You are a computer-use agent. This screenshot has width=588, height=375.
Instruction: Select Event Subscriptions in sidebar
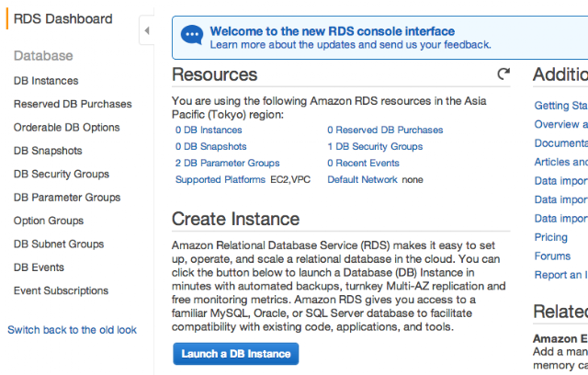(62, 290)
